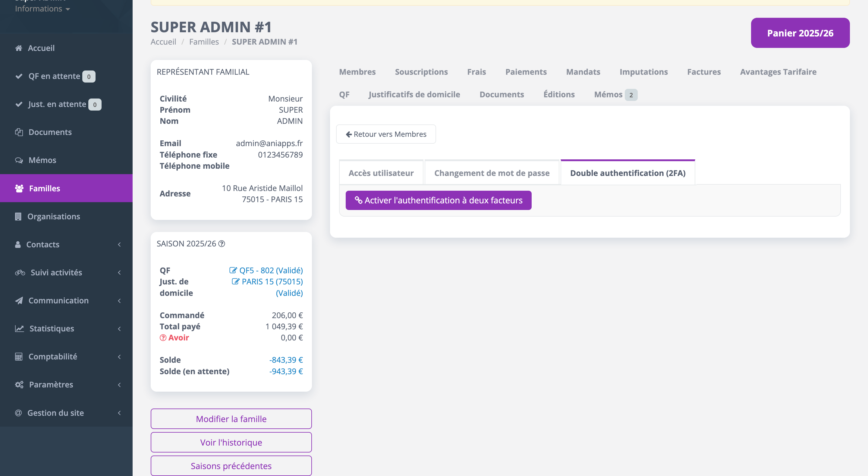Image resolution: width=868 pixels, height=476 pixels.
Task: Click the help icon beside Saison 2025/26
Action: coord(222,243)
